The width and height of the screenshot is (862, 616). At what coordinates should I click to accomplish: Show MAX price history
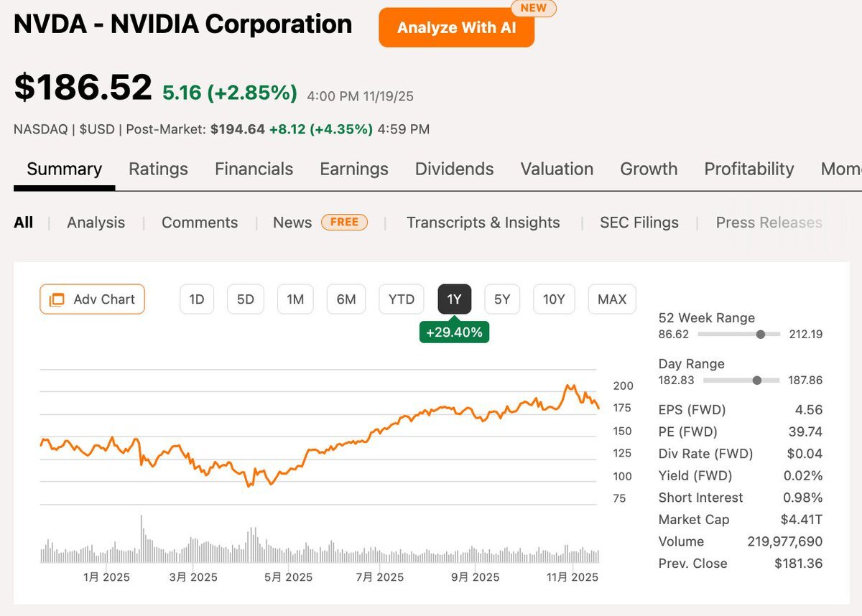(612, 299)
